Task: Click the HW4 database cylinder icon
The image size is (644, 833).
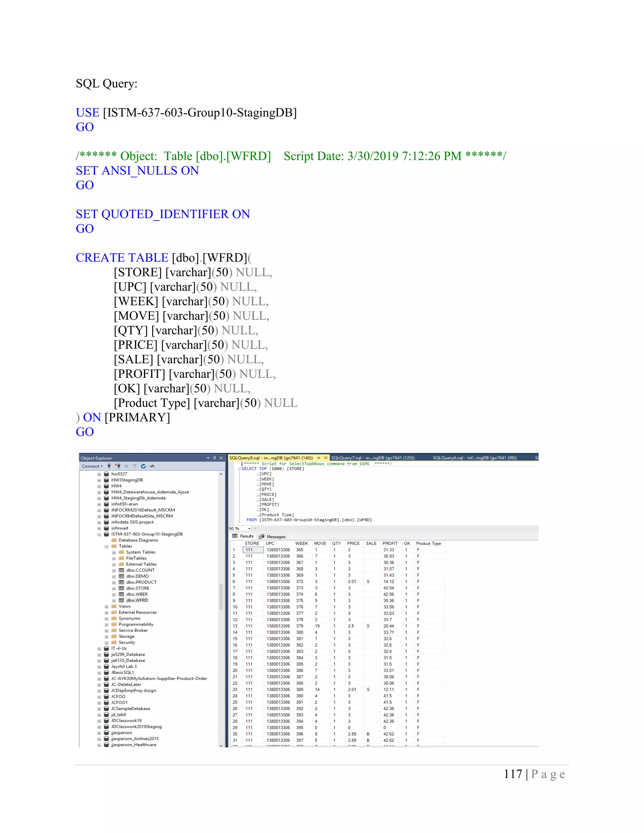Action: (x=107, y=486)
